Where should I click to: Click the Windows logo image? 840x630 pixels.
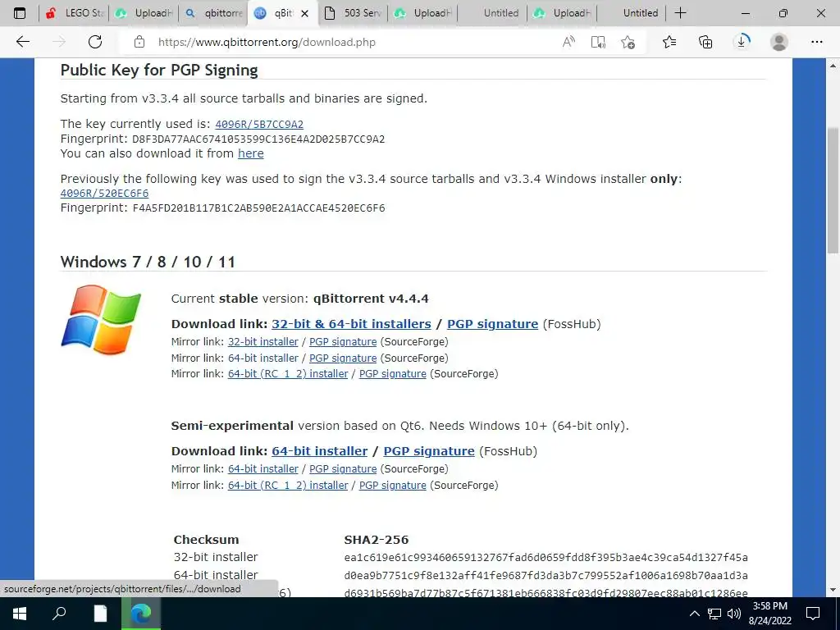tap(101, 319)
